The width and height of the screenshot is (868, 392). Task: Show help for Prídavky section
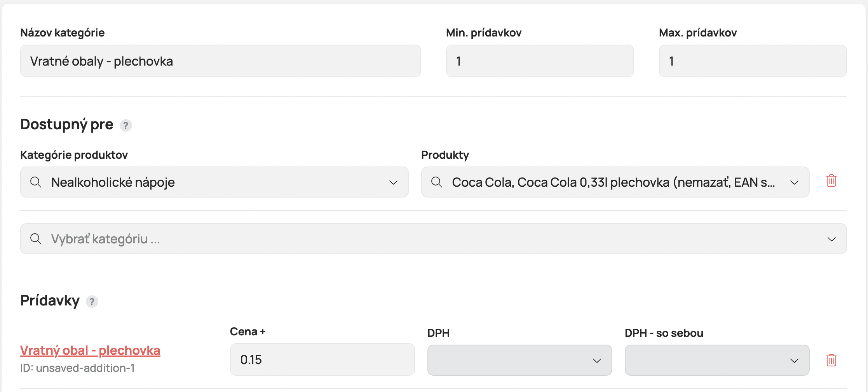pyautogui.click(x=92, y=302)
